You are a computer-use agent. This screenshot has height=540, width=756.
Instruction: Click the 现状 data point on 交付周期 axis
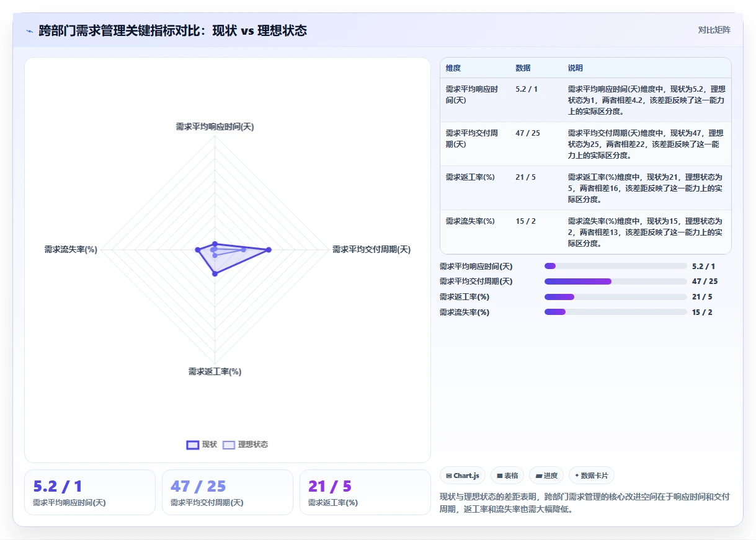pyautogui.click(x=269, y=250)
